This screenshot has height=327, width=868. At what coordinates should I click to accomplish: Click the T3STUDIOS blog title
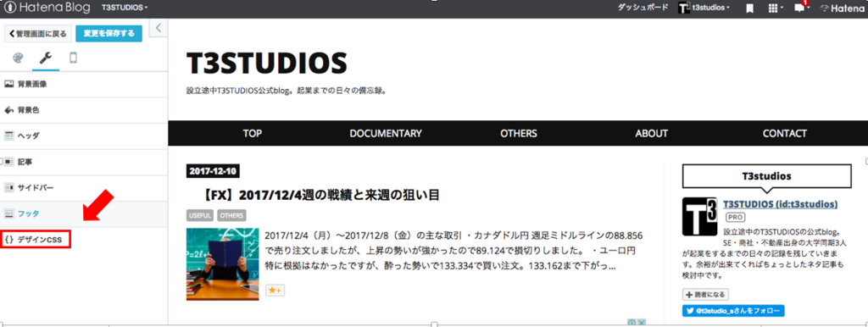[x=267, y=63]
